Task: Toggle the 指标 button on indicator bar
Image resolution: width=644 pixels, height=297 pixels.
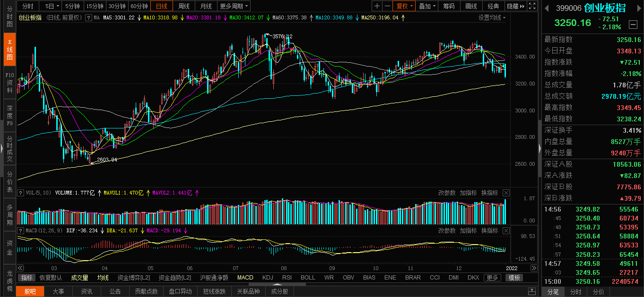Action: (x=27, y=278)
